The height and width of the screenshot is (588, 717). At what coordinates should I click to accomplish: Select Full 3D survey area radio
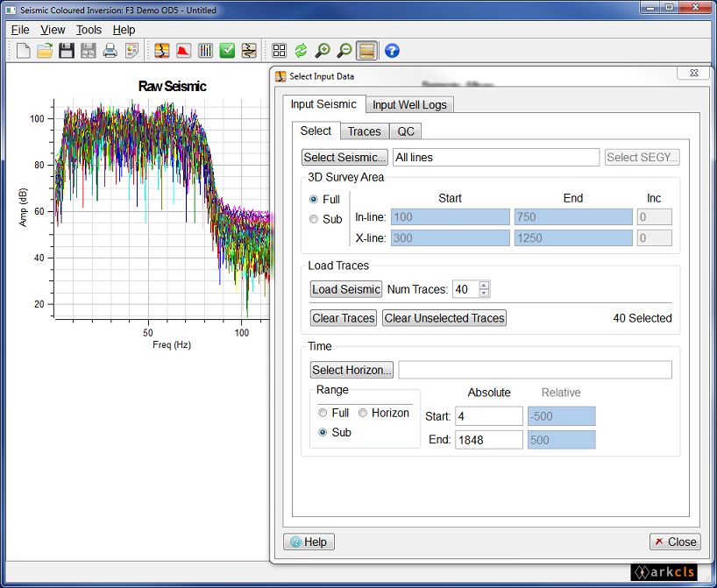click(x=314, y=199)
